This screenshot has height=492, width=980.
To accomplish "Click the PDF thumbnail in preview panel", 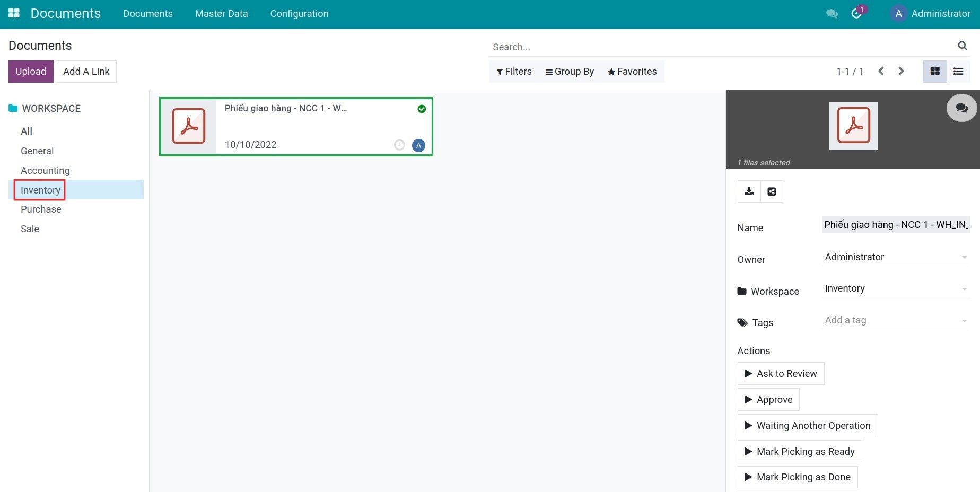I will (853, 126).
